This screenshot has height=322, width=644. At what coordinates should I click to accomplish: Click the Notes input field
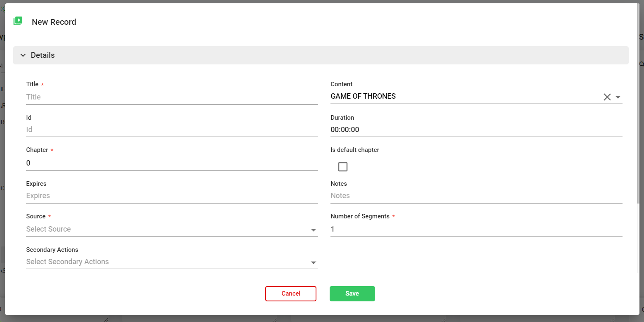click(x=476, y=196)
